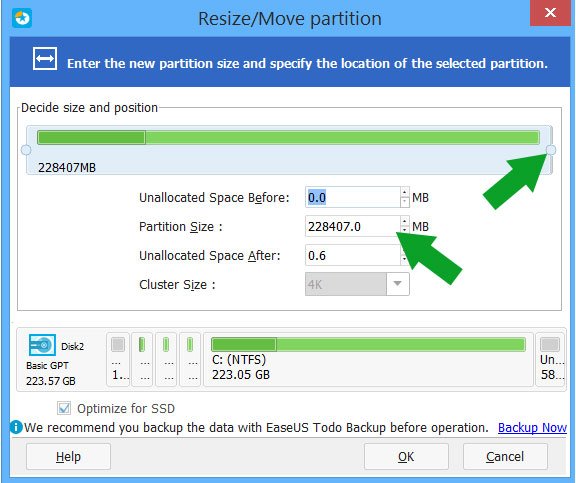Click the Help button
Viewport: 576px width, 483px height.
(68, 457)
